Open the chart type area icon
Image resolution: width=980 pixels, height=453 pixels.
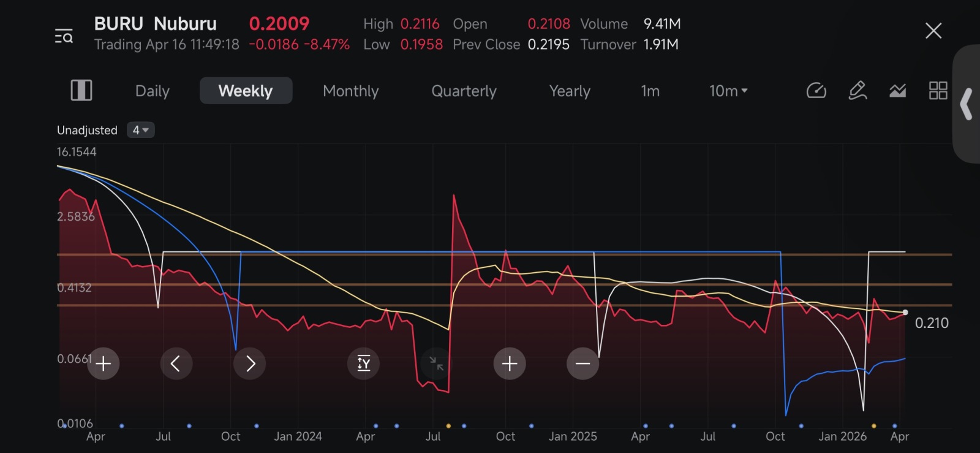[898, 91]
